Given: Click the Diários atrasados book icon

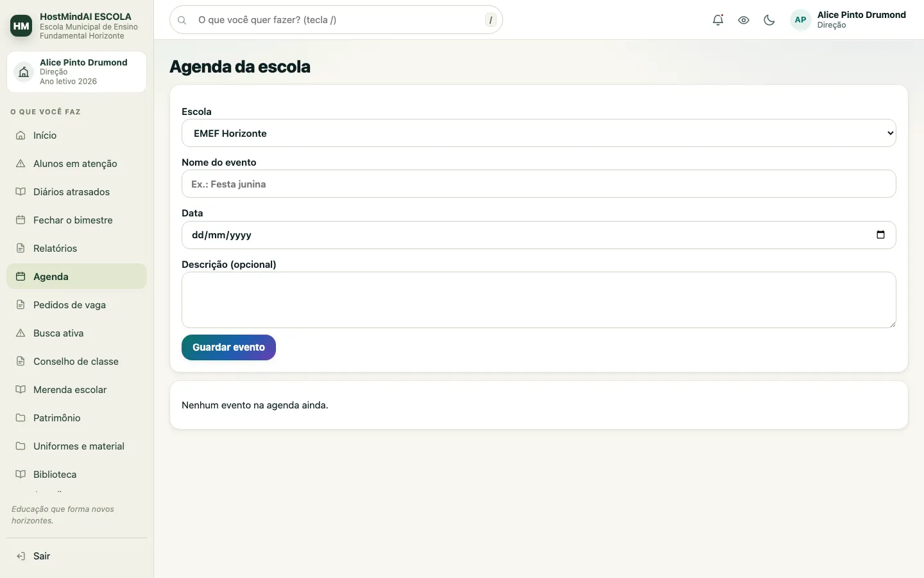Looking at the screenshot, I should (x=21, y=192).
